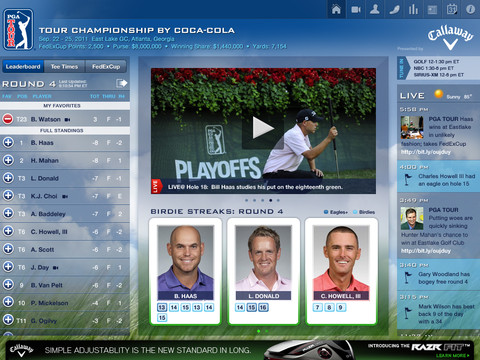Click the Birdies legend marker
The height and width of the screenshot is (360, 480).
tap(355, 212)
